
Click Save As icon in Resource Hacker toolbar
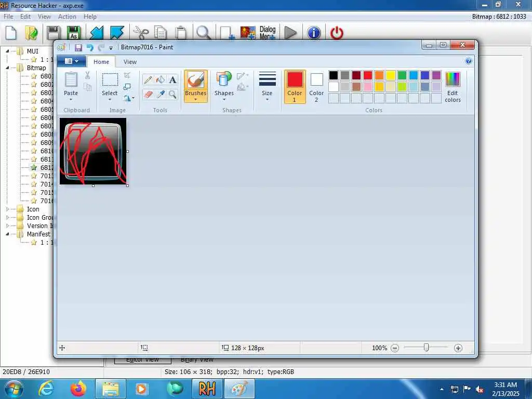pos(74,33)
